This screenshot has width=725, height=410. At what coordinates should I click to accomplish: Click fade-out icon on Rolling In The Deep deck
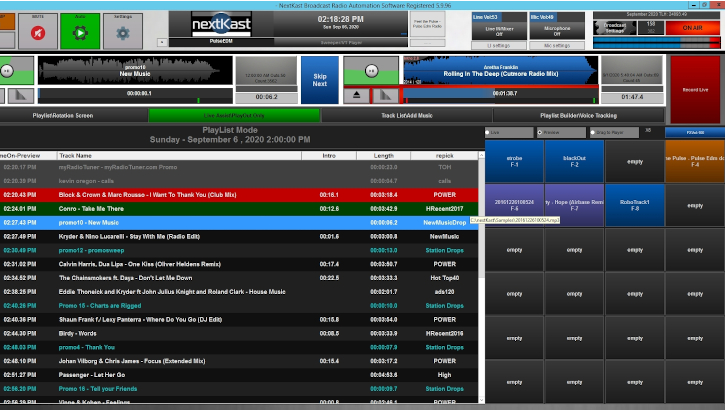click(x=385, y=95)
